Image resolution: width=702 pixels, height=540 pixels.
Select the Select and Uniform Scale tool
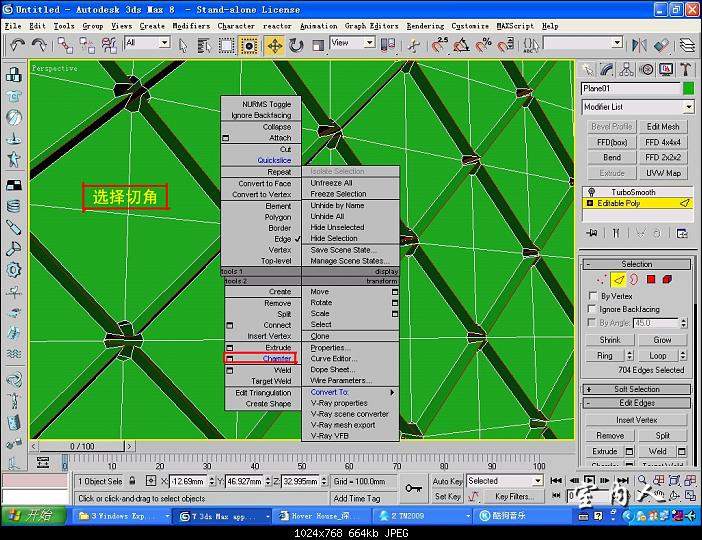[317, 46]
